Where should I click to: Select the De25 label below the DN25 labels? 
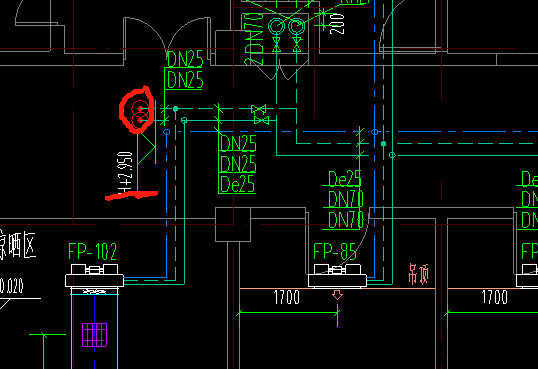(237, 184)
